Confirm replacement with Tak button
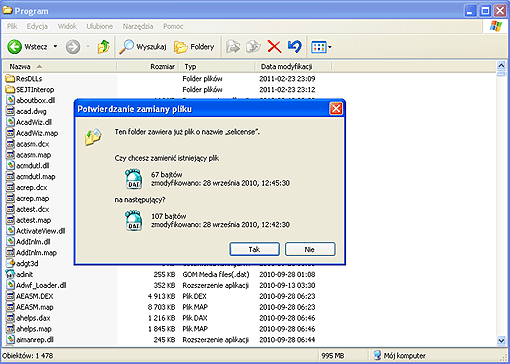 [254, 249]
